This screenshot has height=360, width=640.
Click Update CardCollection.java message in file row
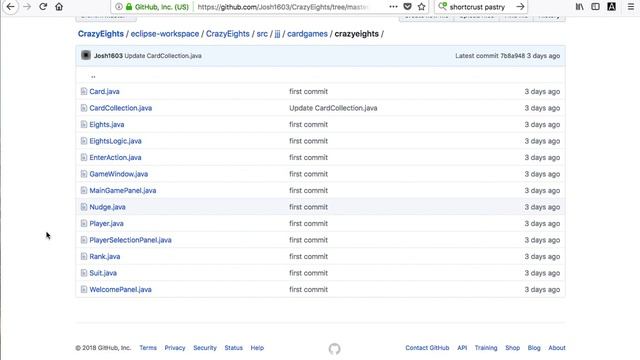(333, 108)
